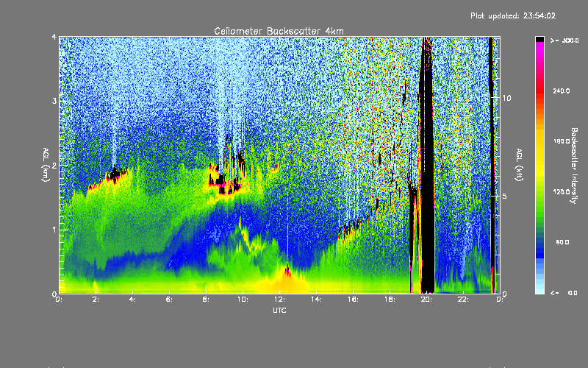The width and height of the screenshot is (588, 368).
Task: Click the '180.0' colorbar value
Action: coord(562,141)
